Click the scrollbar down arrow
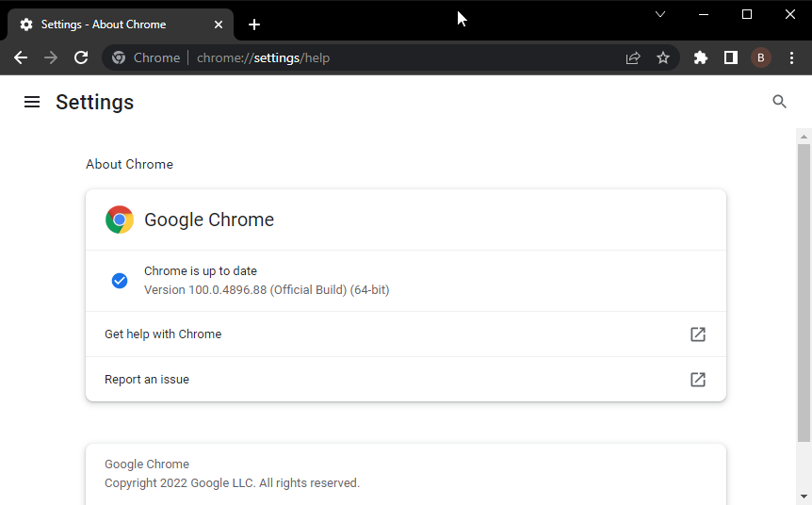Screen dimensions: 812x505 (x=804, y=497)
